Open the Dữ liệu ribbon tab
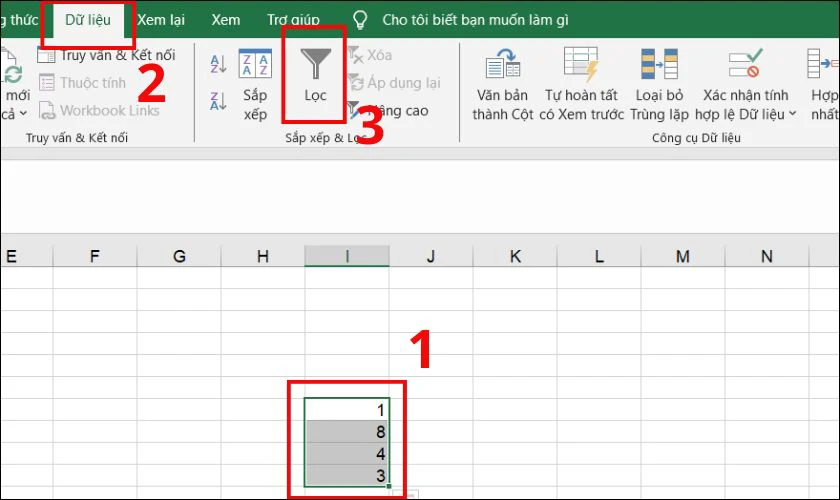 (88, 20)
